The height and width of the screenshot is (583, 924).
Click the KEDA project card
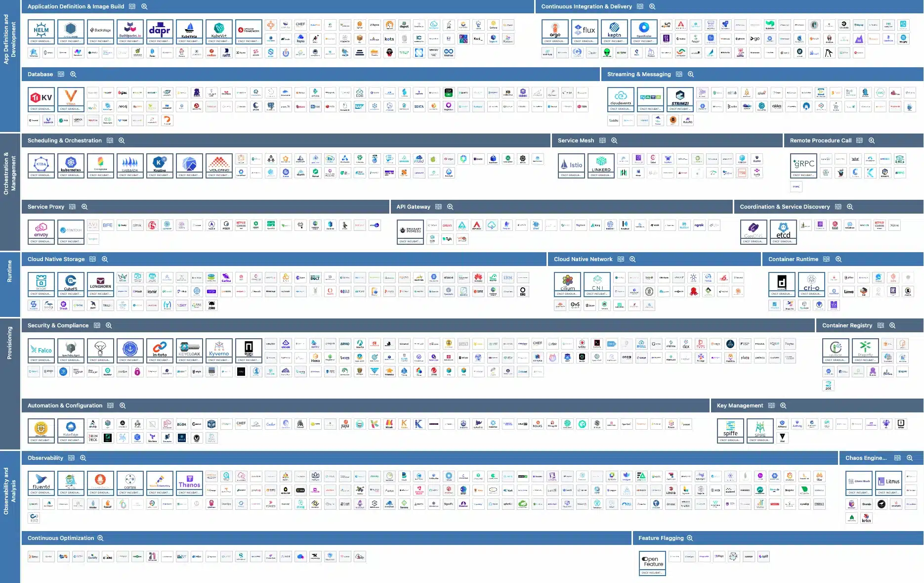coord(41,166)
